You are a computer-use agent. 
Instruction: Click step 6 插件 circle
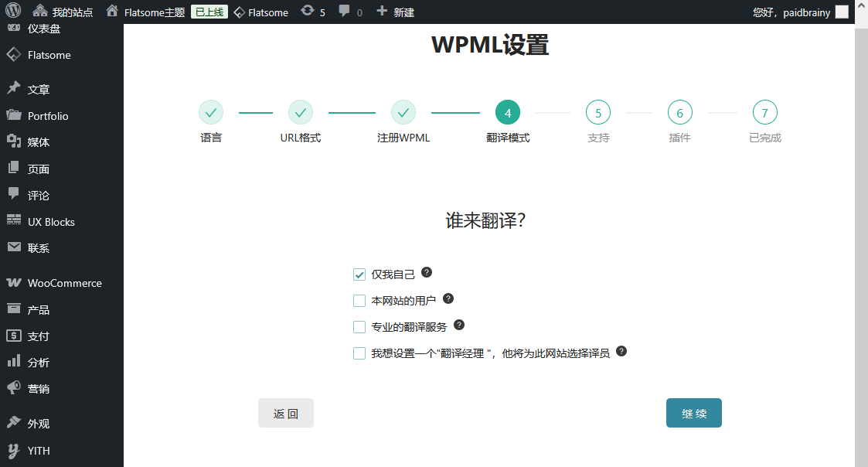point(679,112)
